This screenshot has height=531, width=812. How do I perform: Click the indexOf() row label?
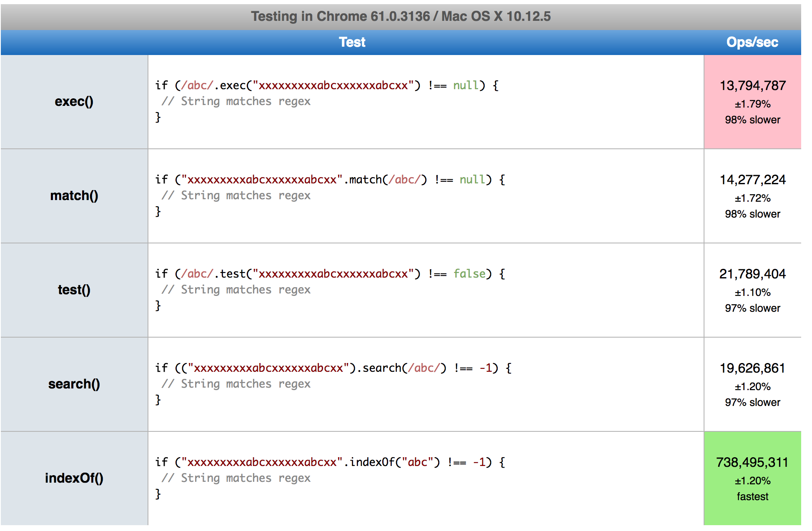click(x=74, y=478)
